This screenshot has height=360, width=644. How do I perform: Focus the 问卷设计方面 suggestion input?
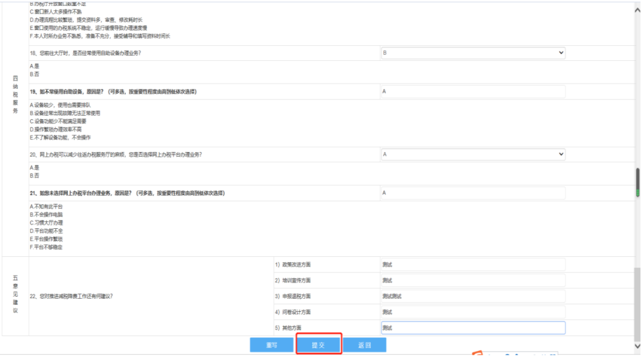tap(473, 312)
